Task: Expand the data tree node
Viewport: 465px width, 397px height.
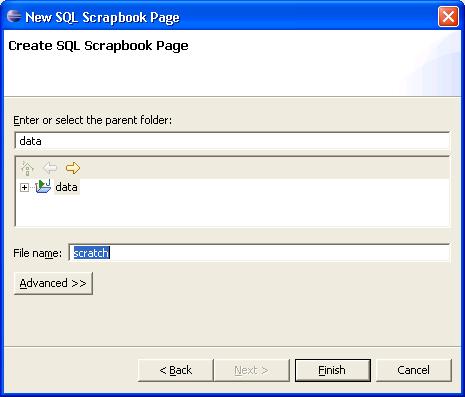Action: click(x=24, y=187)
